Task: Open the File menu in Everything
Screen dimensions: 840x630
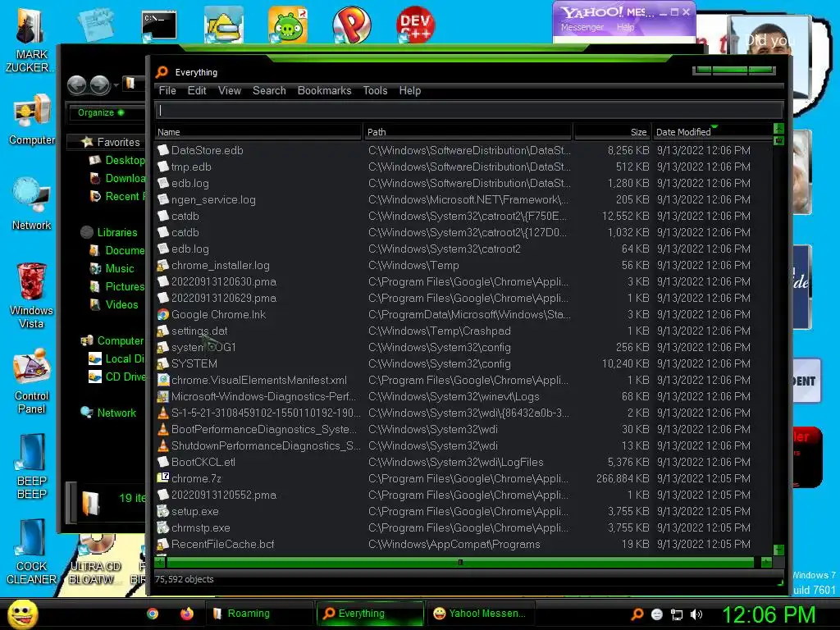Action: tap(167, 90)
